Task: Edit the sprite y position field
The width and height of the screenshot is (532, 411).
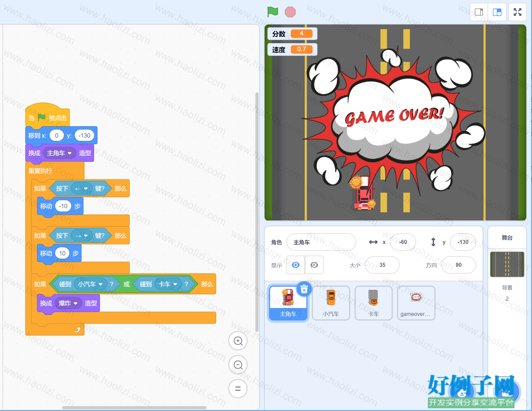Action: click(463, 242)
